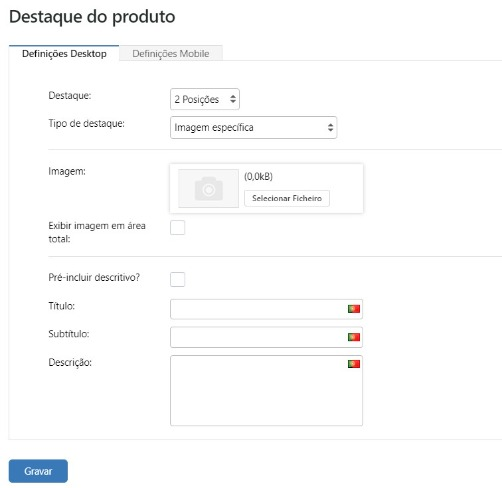Click the Portuguese flag in Descrição box
Image resolution: width=502 pixels, height=488 pixels.
[x=354, y=364]
